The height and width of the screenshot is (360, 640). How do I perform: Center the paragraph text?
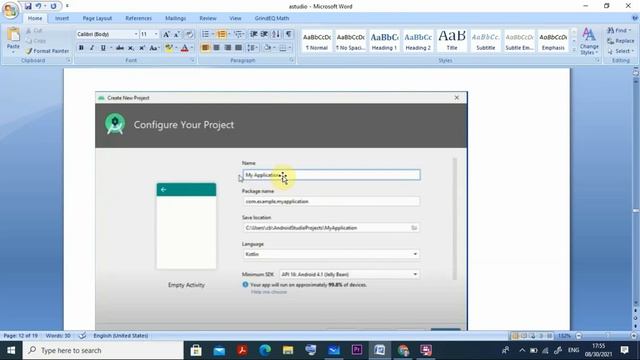tap(216, 48)
